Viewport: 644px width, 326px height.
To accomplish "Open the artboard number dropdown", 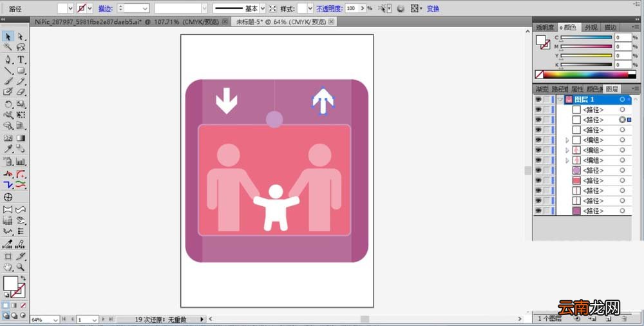I will coord(95,320).
